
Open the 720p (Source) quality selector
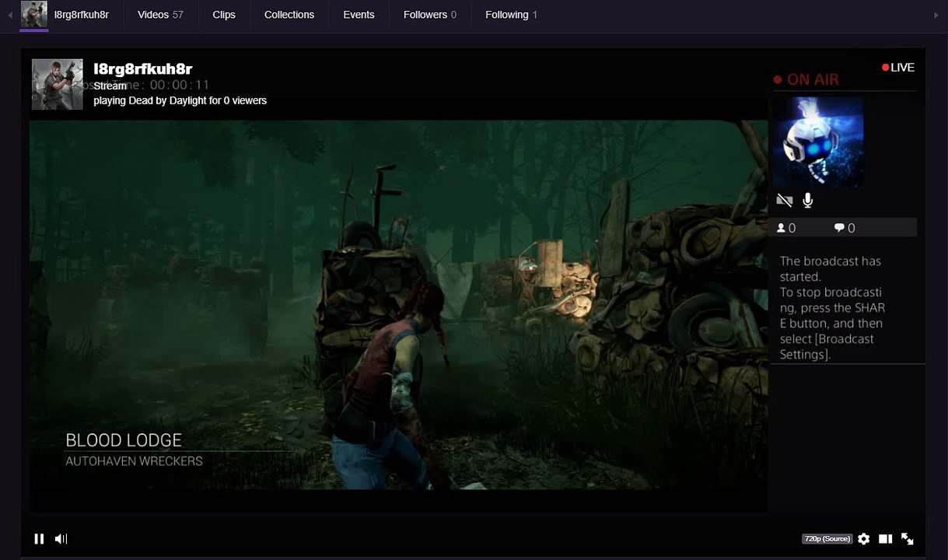click(x=827, y=538)
